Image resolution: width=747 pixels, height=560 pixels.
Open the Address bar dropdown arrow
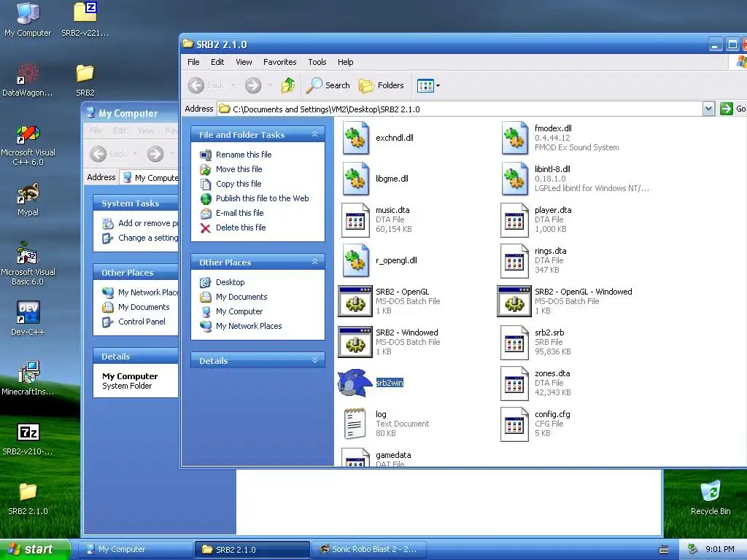(x=708, y=109)
